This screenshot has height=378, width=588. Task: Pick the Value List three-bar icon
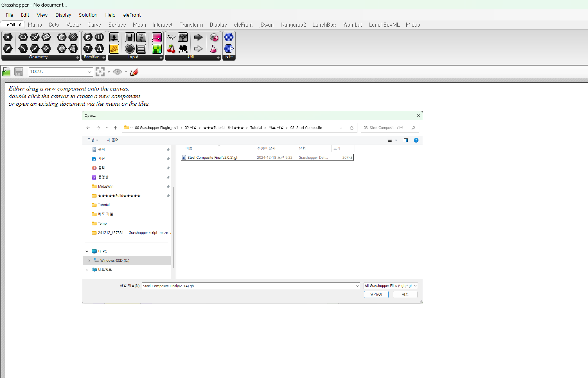141,49
